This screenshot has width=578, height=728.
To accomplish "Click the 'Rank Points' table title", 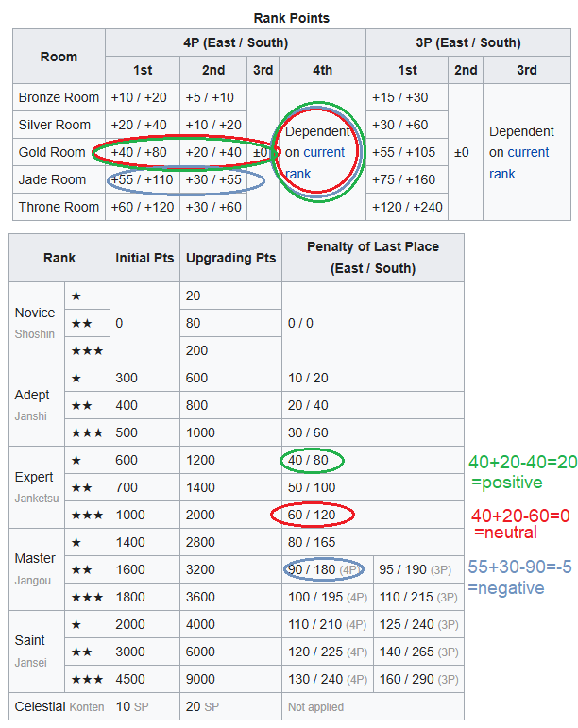I will tap(291, 18).
